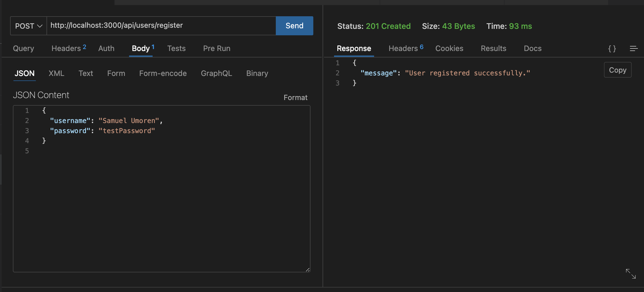Select the Body tab
644x292 pixels.
pyautogui.click(x=143, y=48)
